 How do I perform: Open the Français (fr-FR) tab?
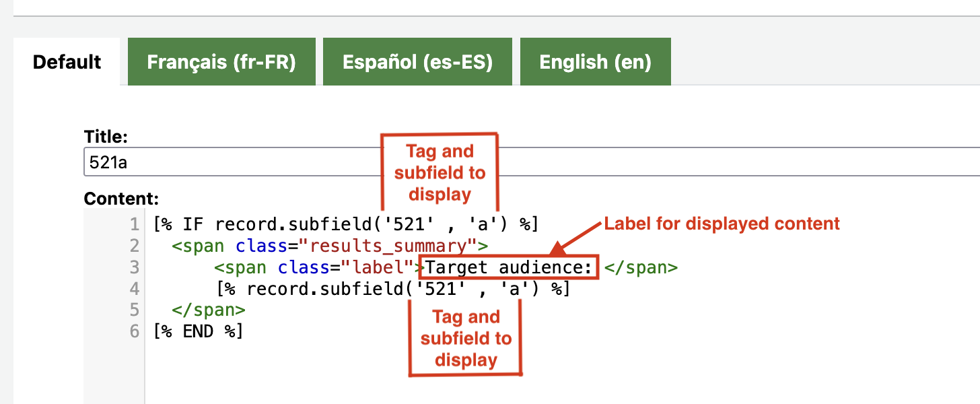click(x=221, y=62)
